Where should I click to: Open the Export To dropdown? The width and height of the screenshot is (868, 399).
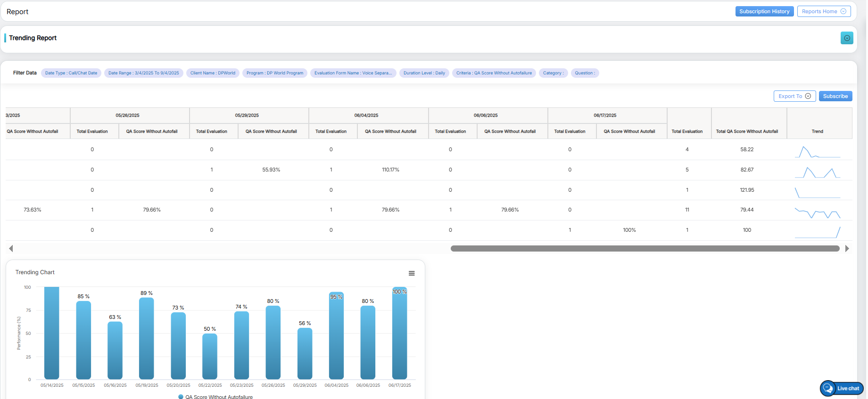(794, 96)
